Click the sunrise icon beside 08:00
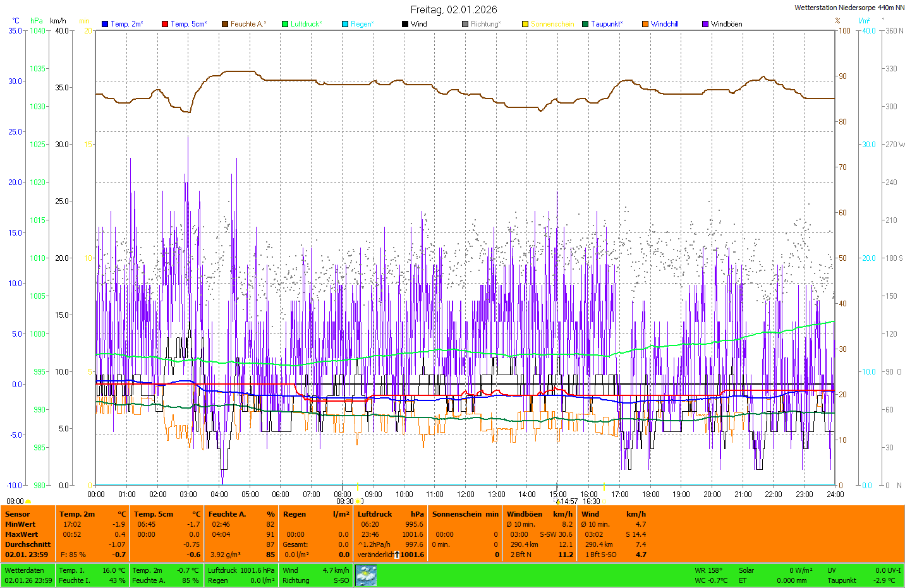905x588 pixels. tap(28, 502)
